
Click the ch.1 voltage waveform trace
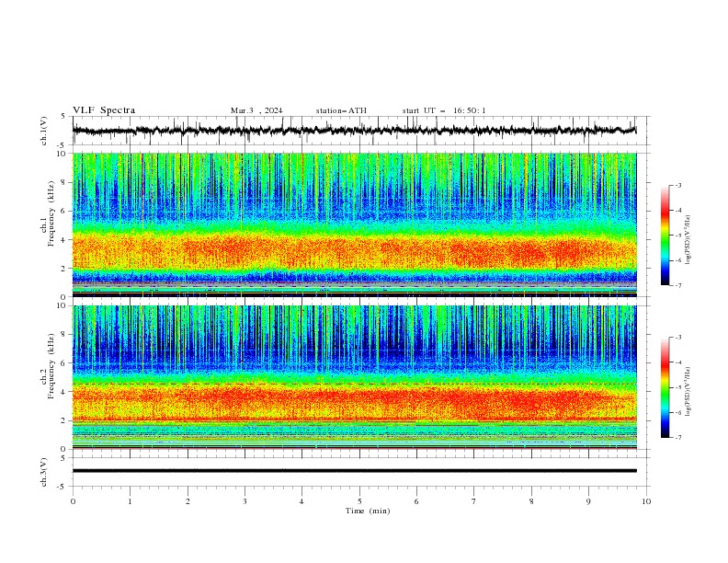[354, 131]
